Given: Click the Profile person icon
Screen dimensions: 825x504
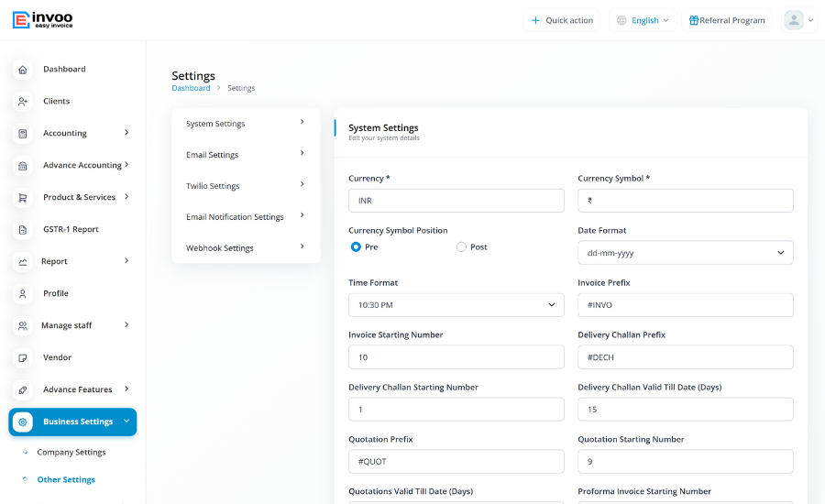Looking at the screenshot, I should pos(23,293).
